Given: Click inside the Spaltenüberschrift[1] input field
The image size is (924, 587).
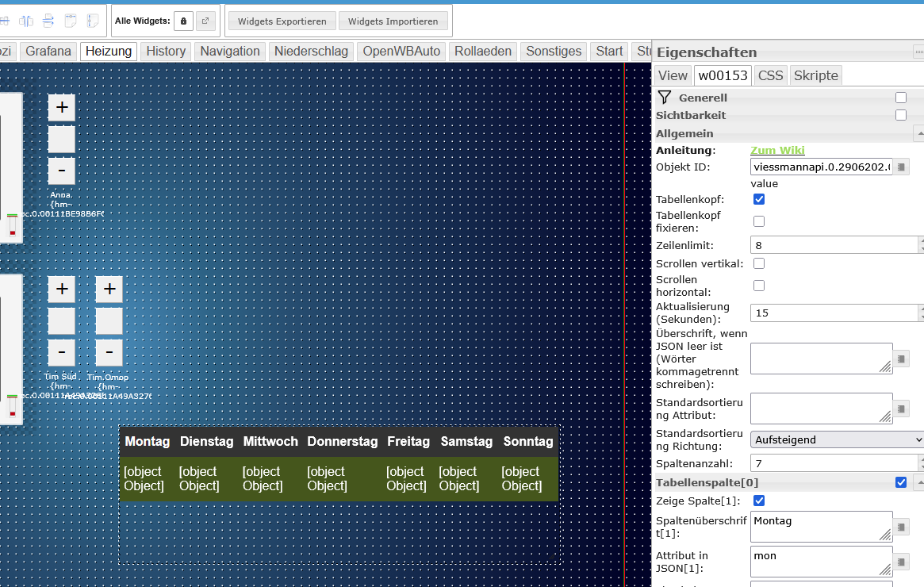Looking at the screenshot, I should [x=821, y=526].
